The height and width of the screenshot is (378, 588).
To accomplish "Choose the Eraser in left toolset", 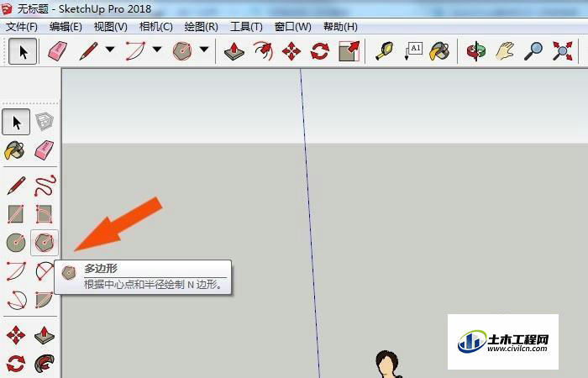I will click(45, 150).
